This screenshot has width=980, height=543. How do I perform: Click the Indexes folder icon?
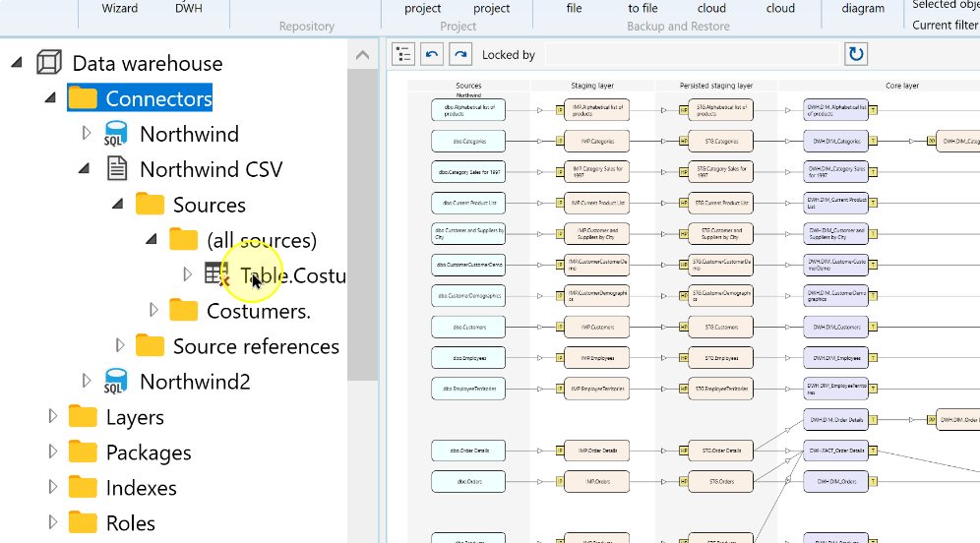tap(83, 487)
